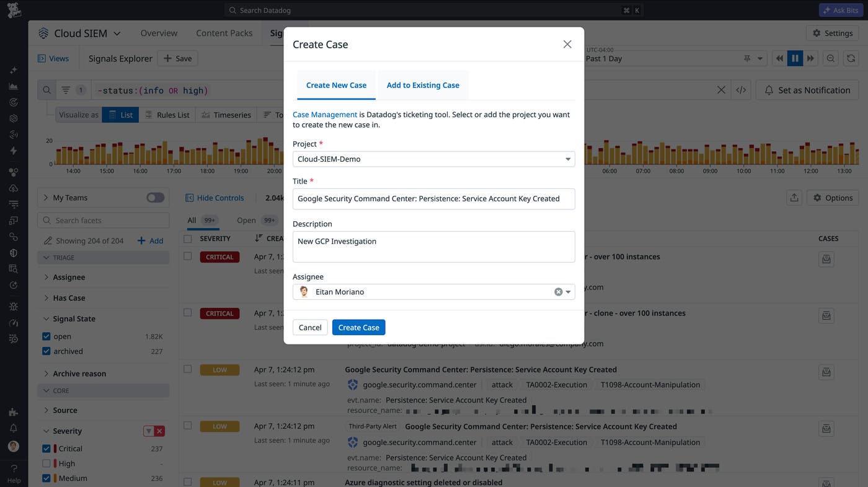
Task: Clear the Eitan Moriano assignee
Action: tap(558, 292)
